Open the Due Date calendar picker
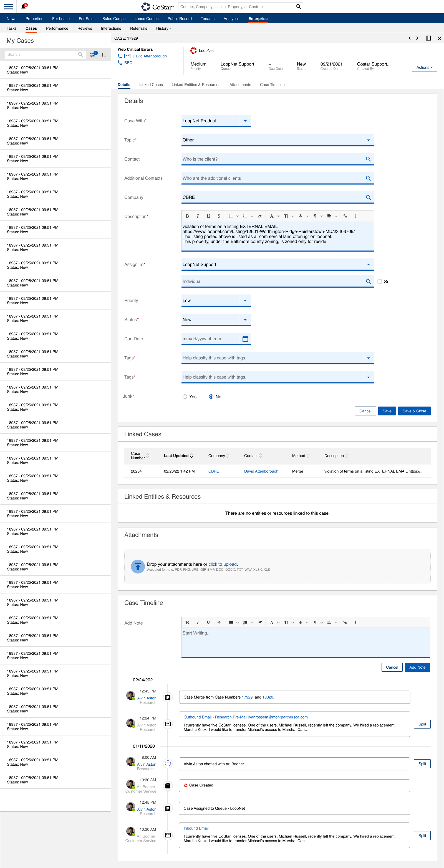The image size is (444, 868). (245, 339)
